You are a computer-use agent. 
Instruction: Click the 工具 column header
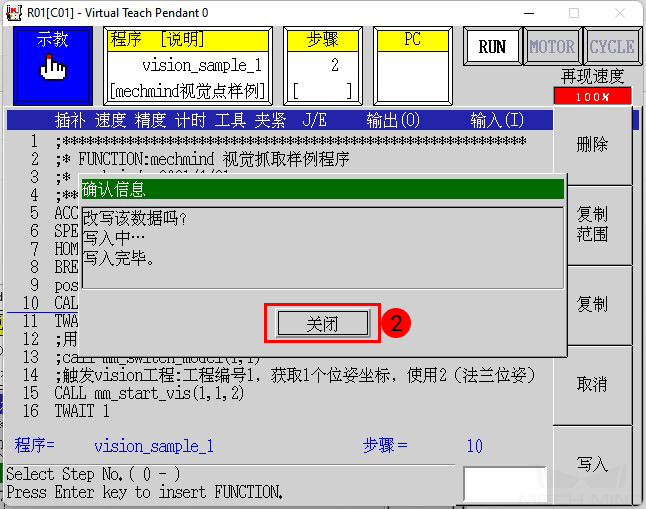pyautogui.click(x=230, y=120)
